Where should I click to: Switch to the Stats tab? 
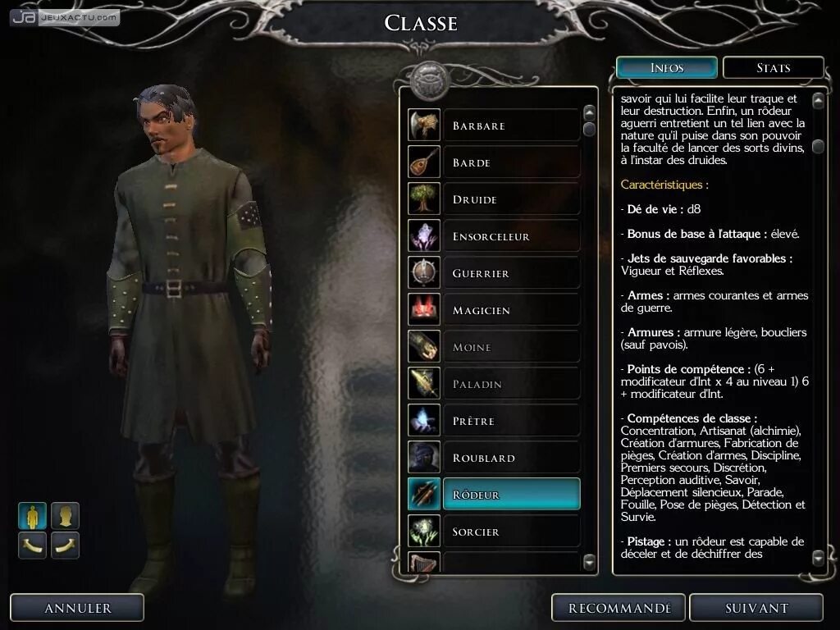pyautogui.click(x=773, y=68)
